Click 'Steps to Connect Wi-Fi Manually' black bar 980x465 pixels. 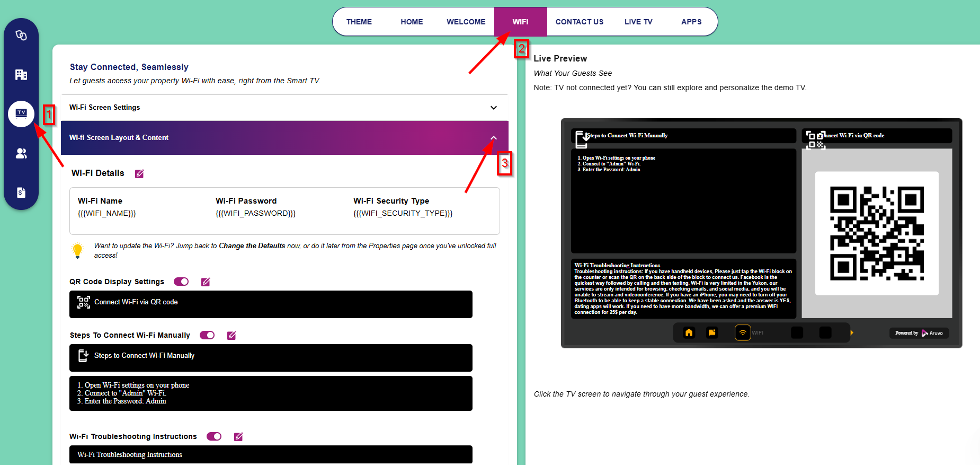(x=271, y=358)
